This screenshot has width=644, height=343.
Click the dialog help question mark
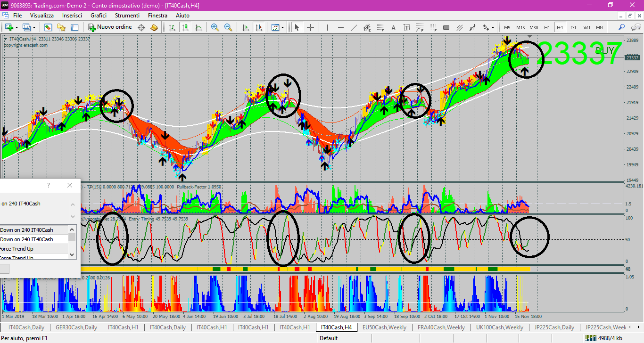[48, 186]
